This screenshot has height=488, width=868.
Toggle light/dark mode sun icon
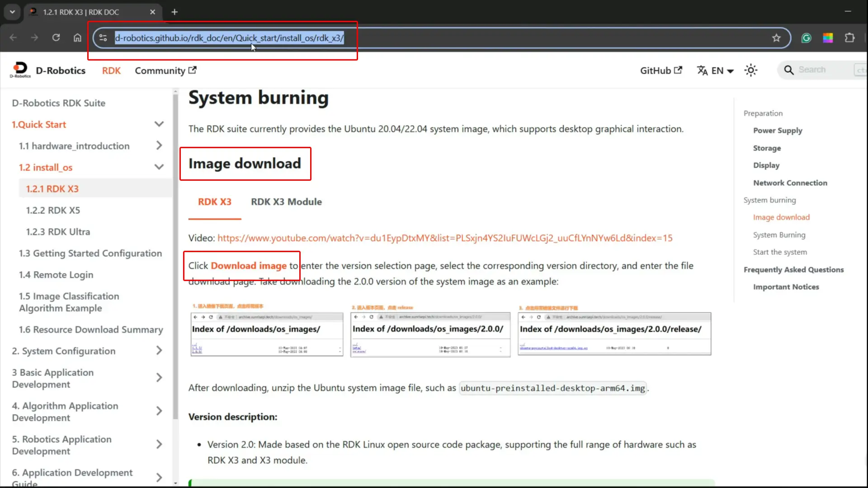tap(751, 70)
